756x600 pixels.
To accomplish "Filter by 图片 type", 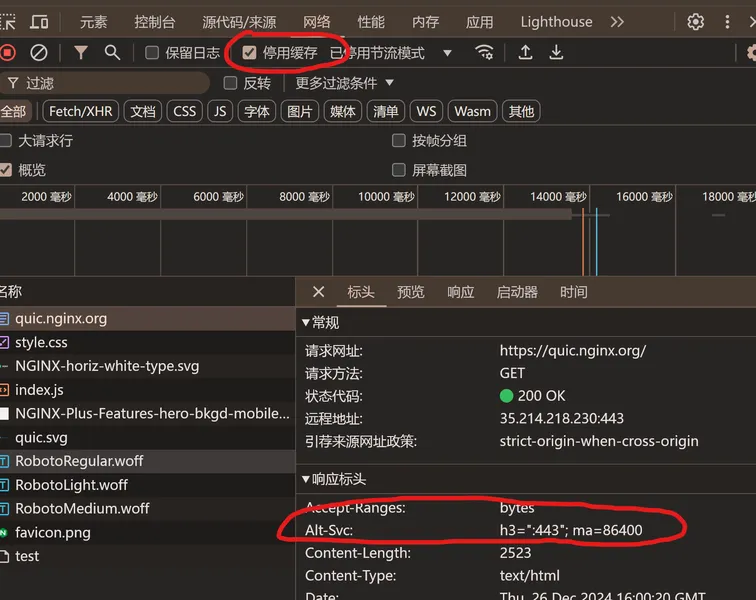I will [x=299, y=111].
